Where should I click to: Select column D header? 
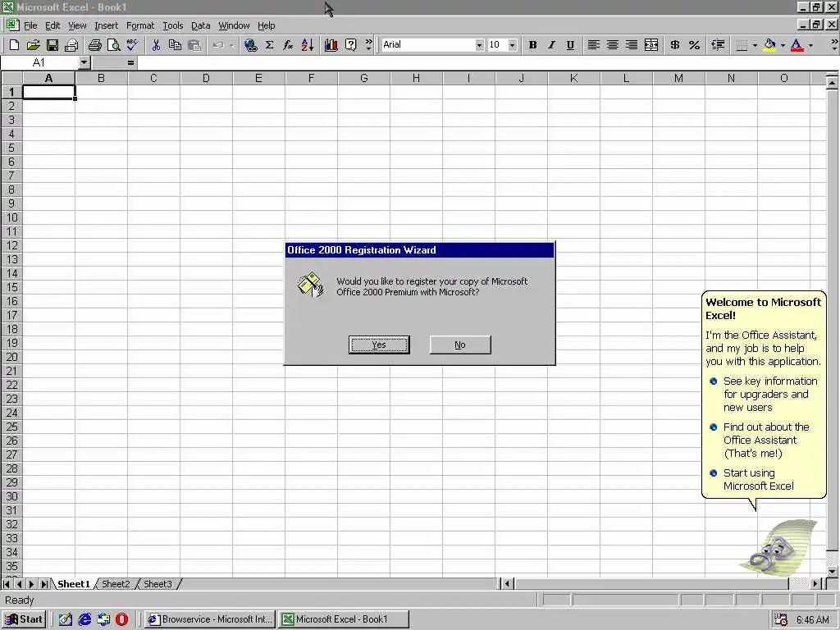(x=206, y=78)
